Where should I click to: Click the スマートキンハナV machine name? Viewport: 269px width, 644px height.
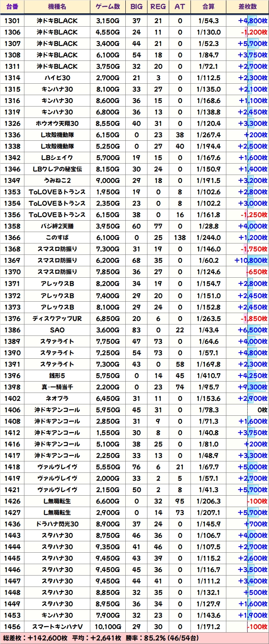point(57,627)
